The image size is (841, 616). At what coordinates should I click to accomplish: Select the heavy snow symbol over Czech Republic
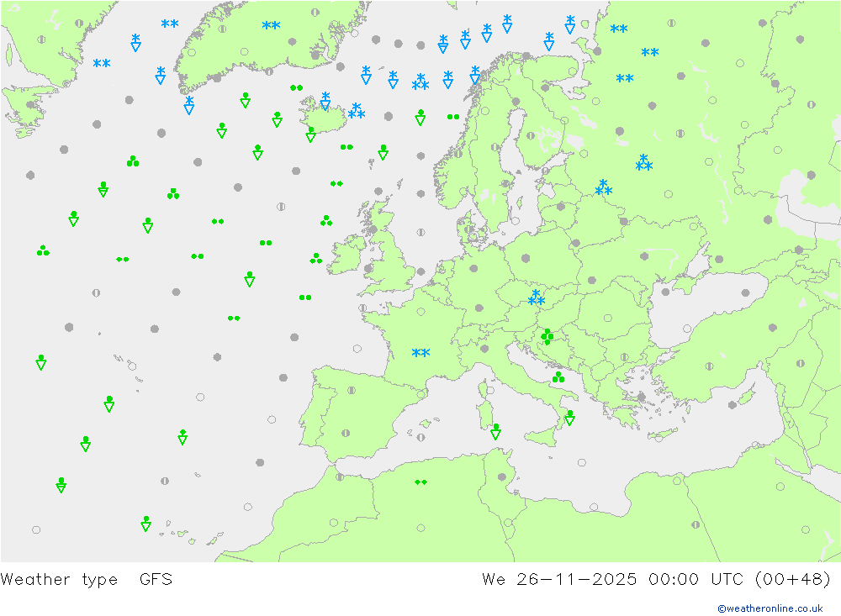[x=537, y=297]
